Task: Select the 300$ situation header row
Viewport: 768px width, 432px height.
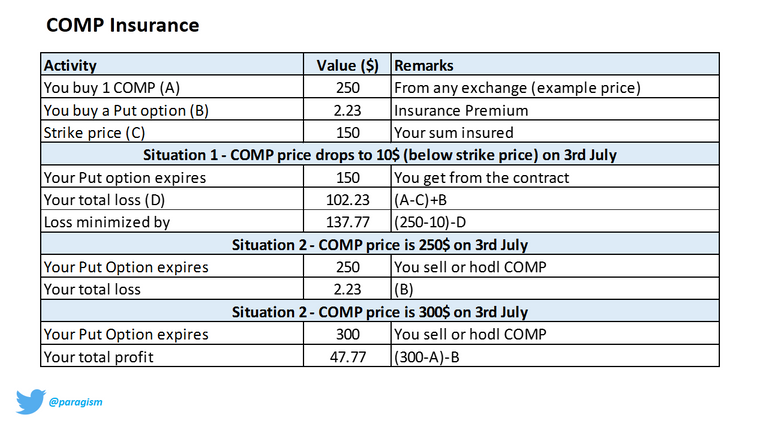Action: [x=380, y=311]
